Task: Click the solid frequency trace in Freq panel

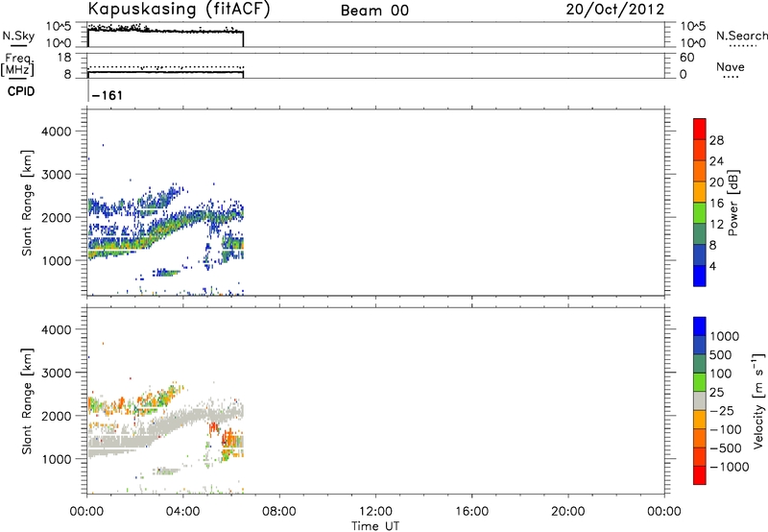Action: pos(165,72)
